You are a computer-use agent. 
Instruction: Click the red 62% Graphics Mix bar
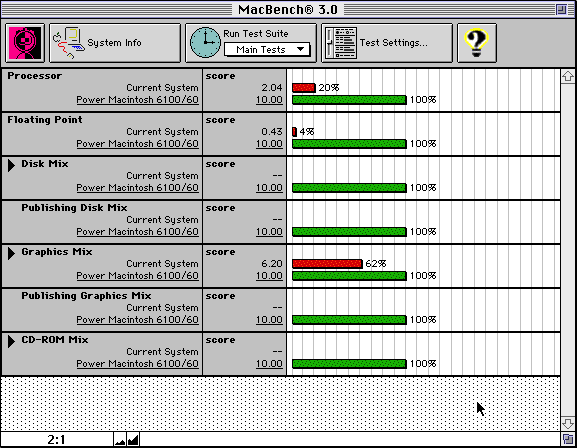(327, 264)
